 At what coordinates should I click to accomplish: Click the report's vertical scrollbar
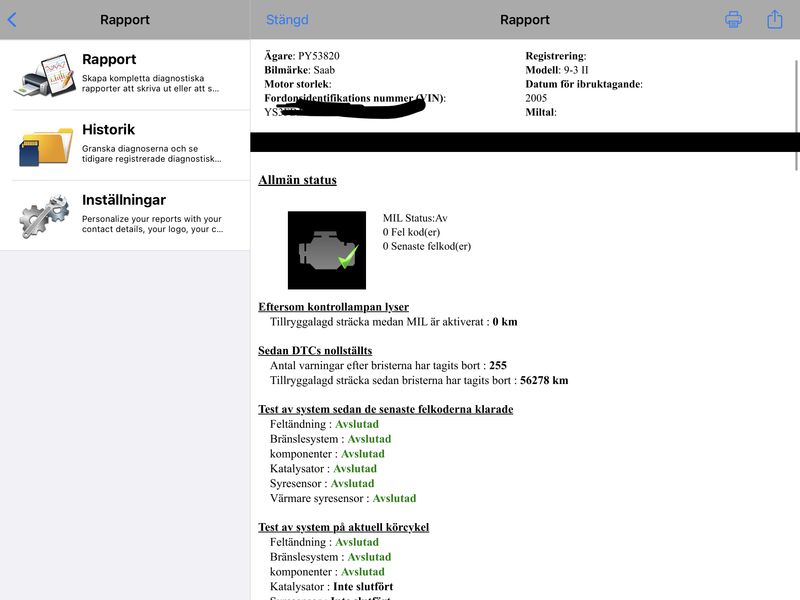point(796,115)
